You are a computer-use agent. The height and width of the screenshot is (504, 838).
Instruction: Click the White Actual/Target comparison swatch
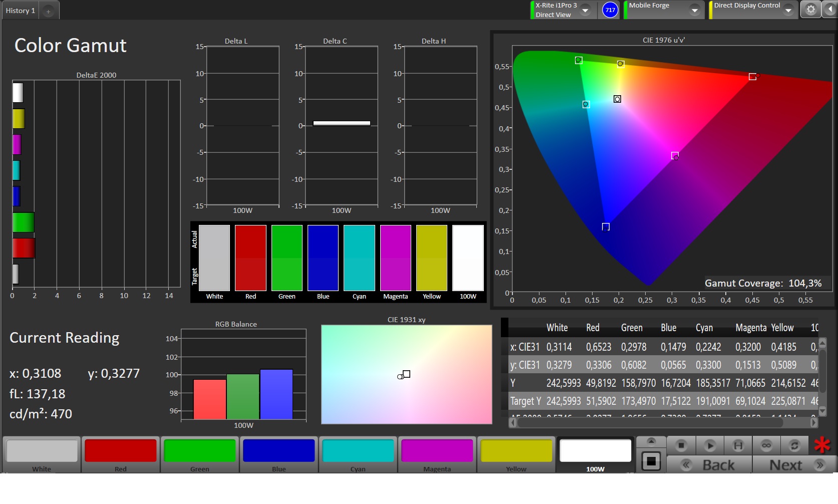(x=214, y=258)
